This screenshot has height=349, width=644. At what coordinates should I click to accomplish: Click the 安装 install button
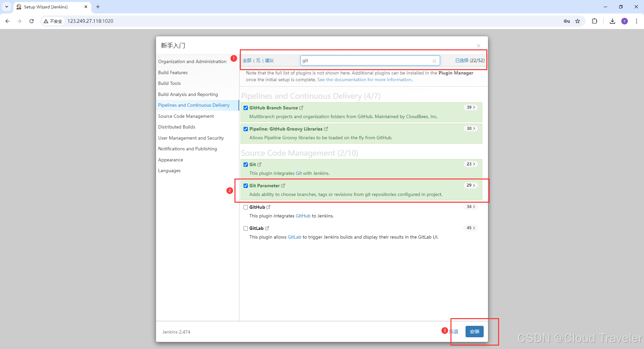pyautogui.click(x=474, y=332)
